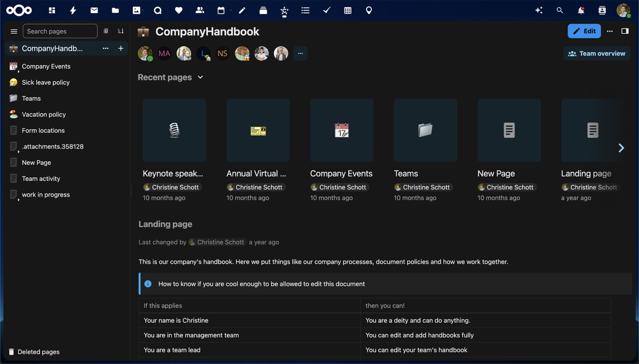The height and width of the screenshot is (364, 639).
Task: Open the Maps app
Action: point(369,10)
